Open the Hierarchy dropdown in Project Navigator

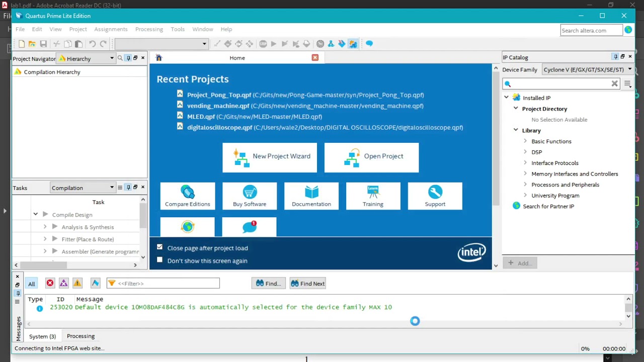click(86, 59)
